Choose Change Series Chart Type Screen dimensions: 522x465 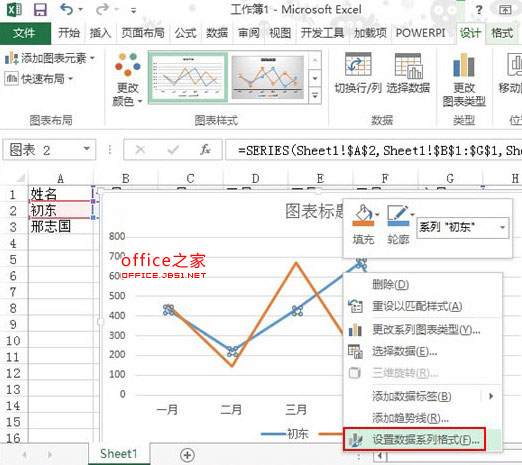[423, 330]
